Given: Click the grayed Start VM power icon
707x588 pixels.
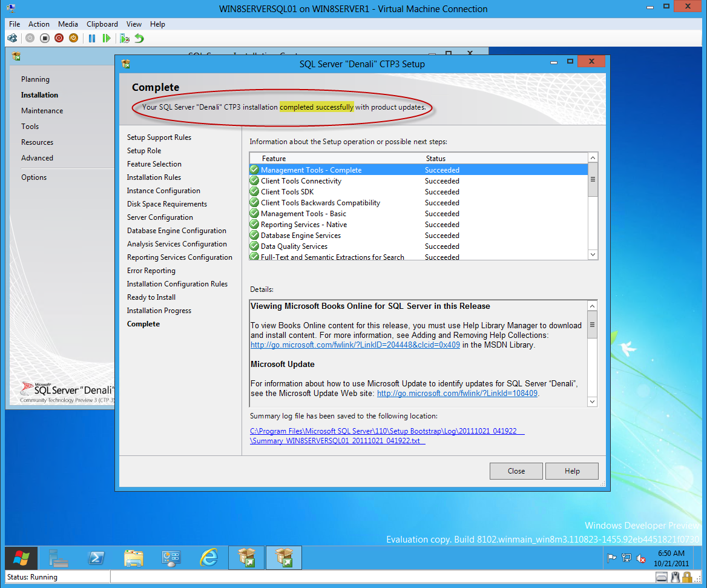Looking at the screenshot, I should [x=30, y=38].
